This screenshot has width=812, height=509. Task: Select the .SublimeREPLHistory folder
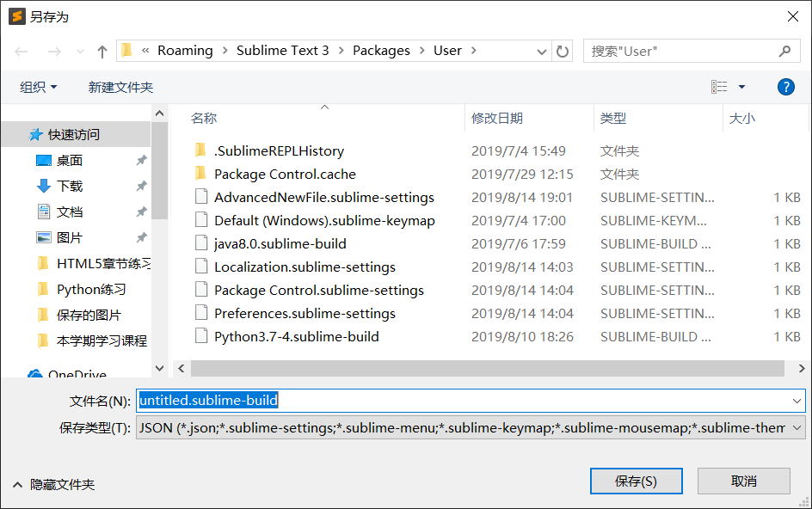click(x=279, y=150)
